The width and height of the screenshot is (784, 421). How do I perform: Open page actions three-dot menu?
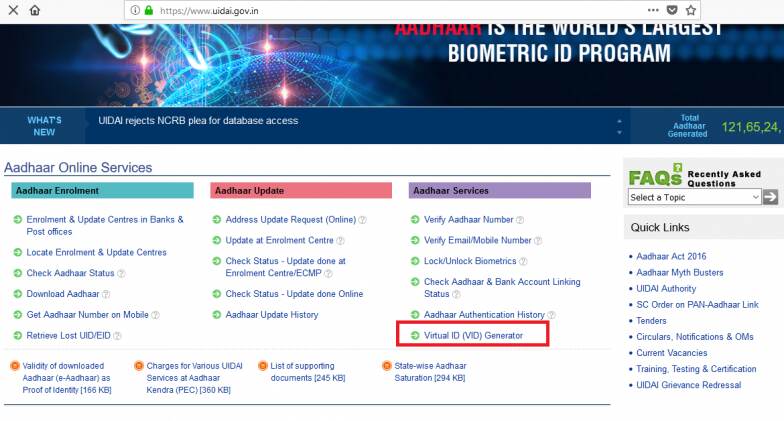click(653, 10)
